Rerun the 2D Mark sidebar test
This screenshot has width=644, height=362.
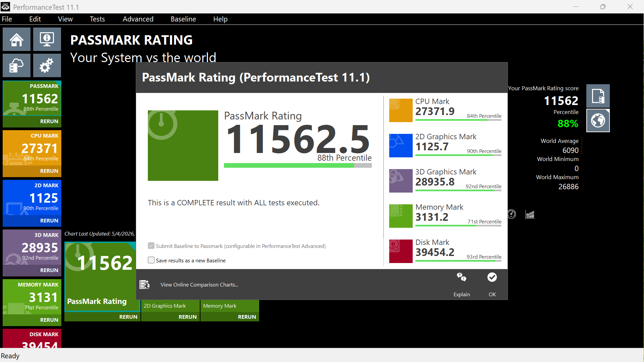tap(49, 220)
